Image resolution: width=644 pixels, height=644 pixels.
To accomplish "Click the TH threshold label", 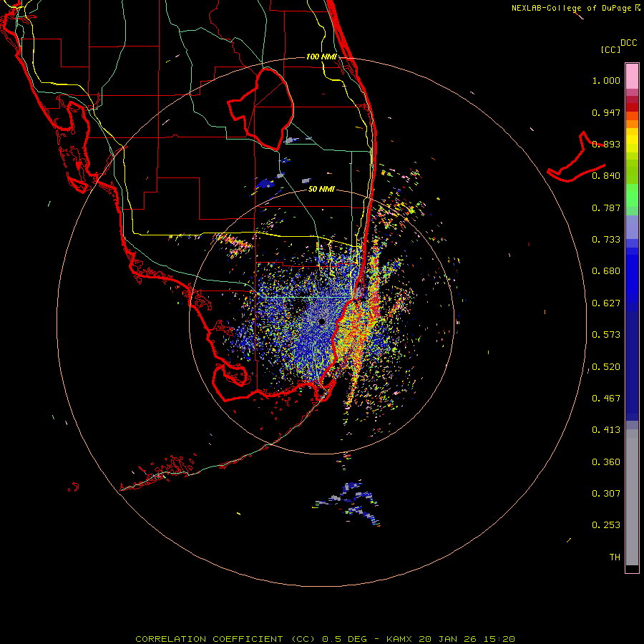I will pyautogui.click(x=615, y=557).
